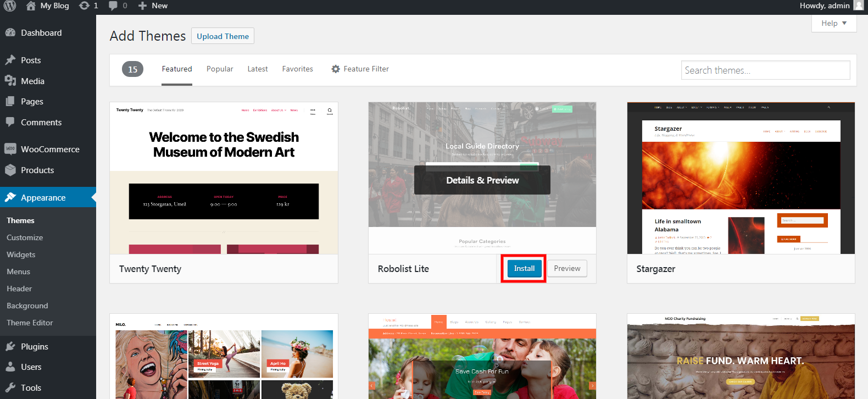The height and width of the screenshot is (399, 868).
Task: Click the plus New content icon
Action: click(x=142, y=5)
